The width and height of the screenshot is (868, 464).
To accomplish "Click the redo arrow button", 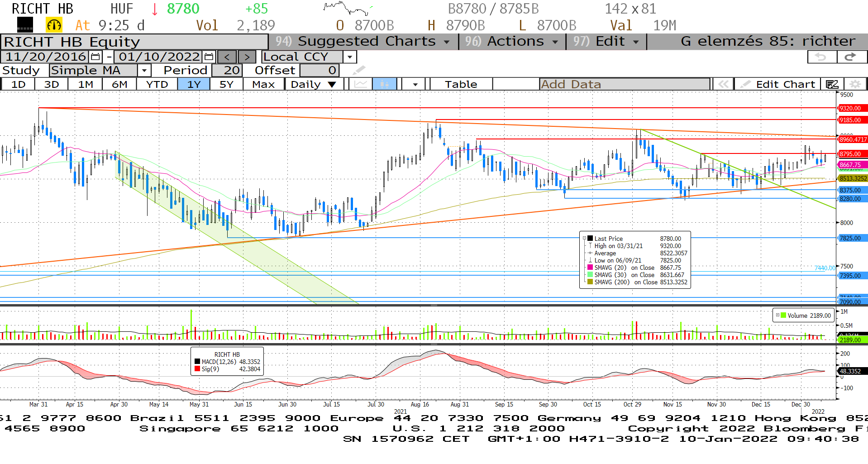I will tap(852, 57).
